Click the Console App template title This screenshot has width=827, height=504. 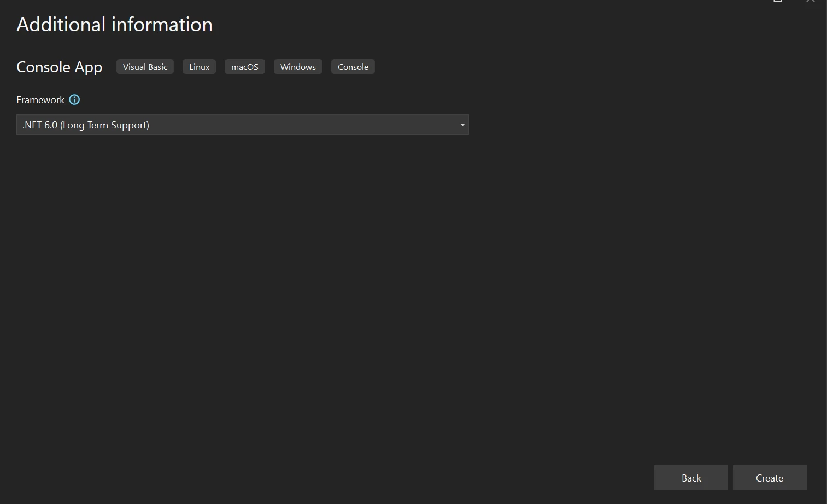pyautogui.click(x=59, y=67)
